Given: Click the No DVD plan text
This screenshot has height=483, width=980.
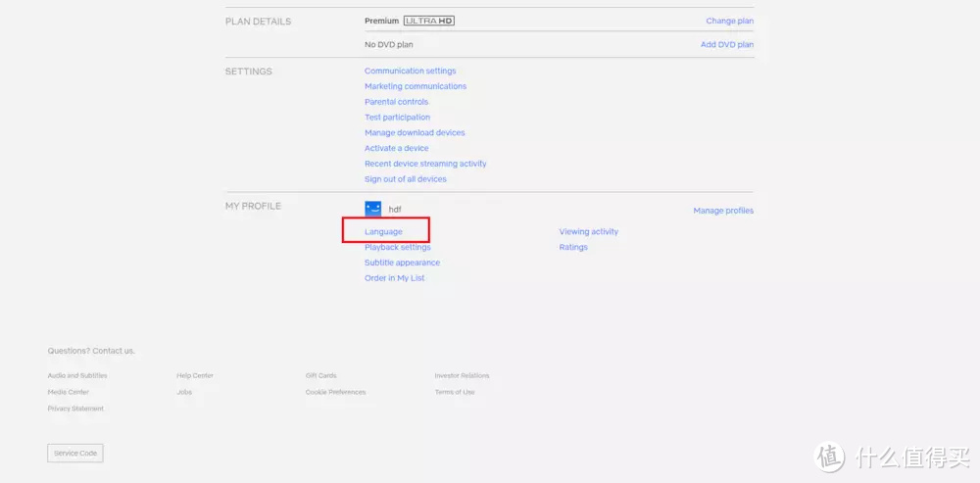Looking at the screenshot, I should [389, 44].
